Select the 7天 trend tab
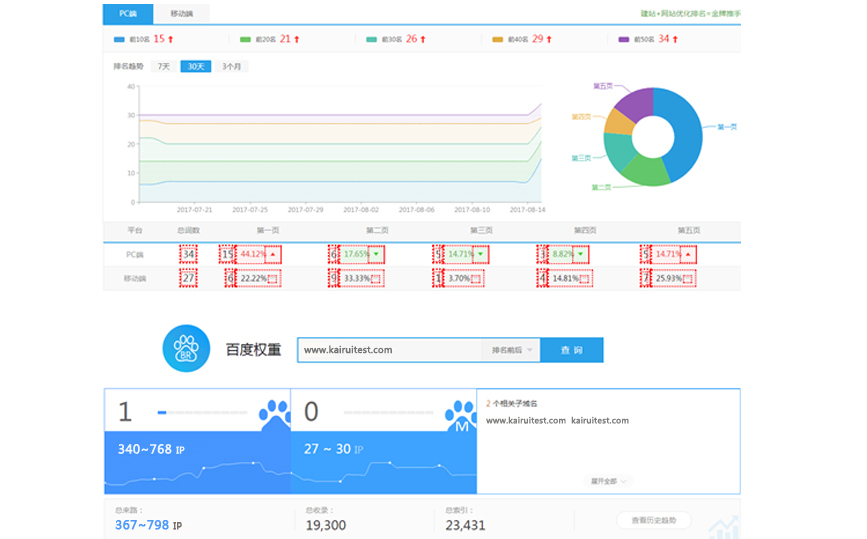The height and width of the screenshot is (539, 867). point(164,66)
